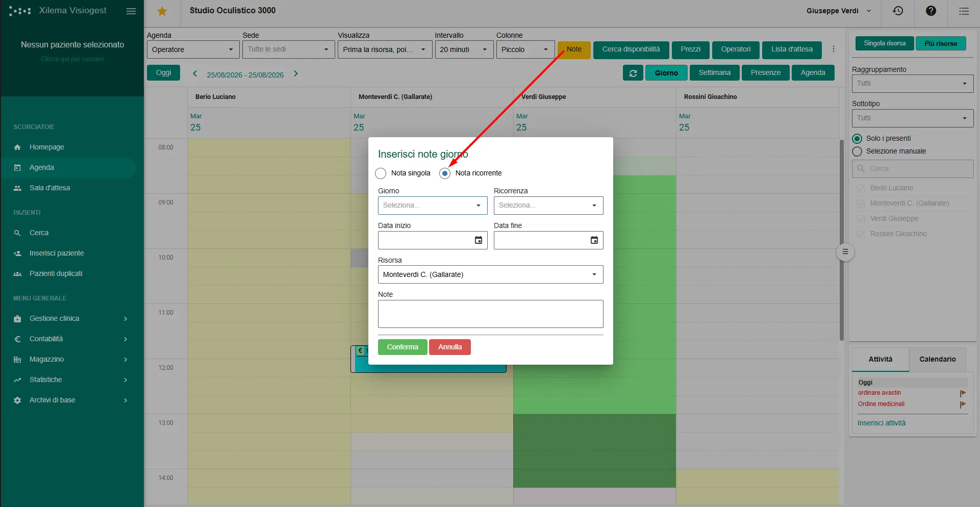The width and height of the screenshot is (980, 507).
Task: Toggle the hamburger sidebar menu icon
Action: tap(131, 11)
